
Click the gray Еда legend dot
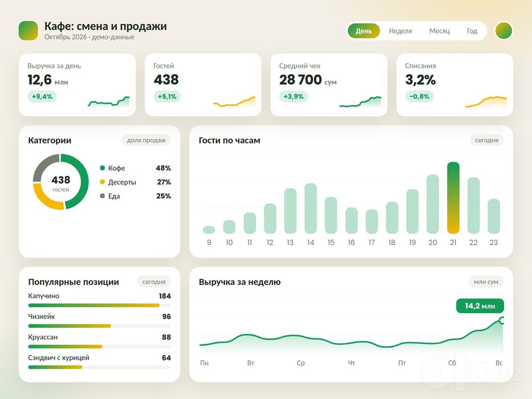tap(103, 196)
